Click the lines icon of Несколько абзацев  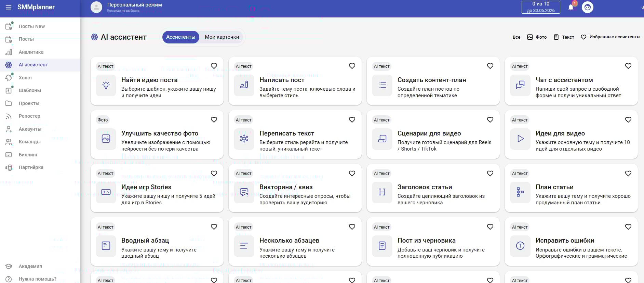(244, 246)
